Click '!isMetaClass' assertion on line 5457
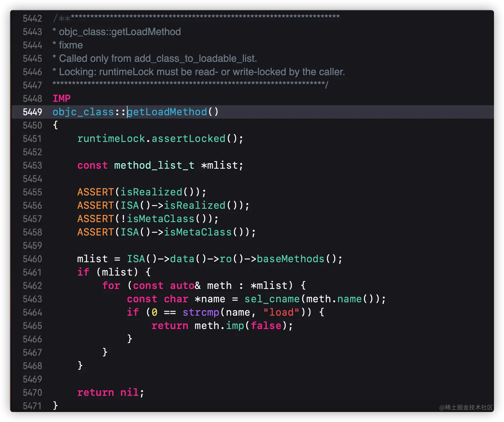 click(x=158, y=219)
